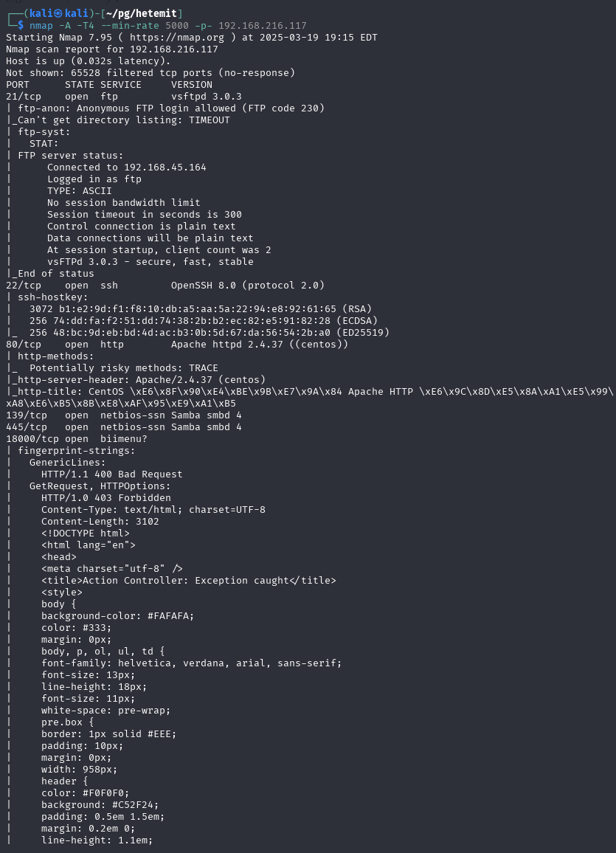The image size is (616, 853).
Task: Click the 445/tcp Samba smbd line
Action: [x=124, y=427]
